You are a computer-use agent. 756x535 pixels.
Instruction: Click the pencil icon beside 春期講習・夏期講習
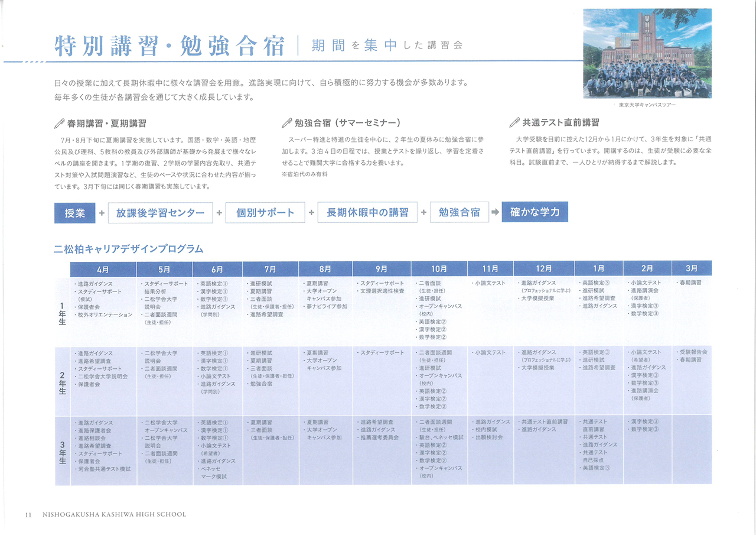click(x=58, y=124)
